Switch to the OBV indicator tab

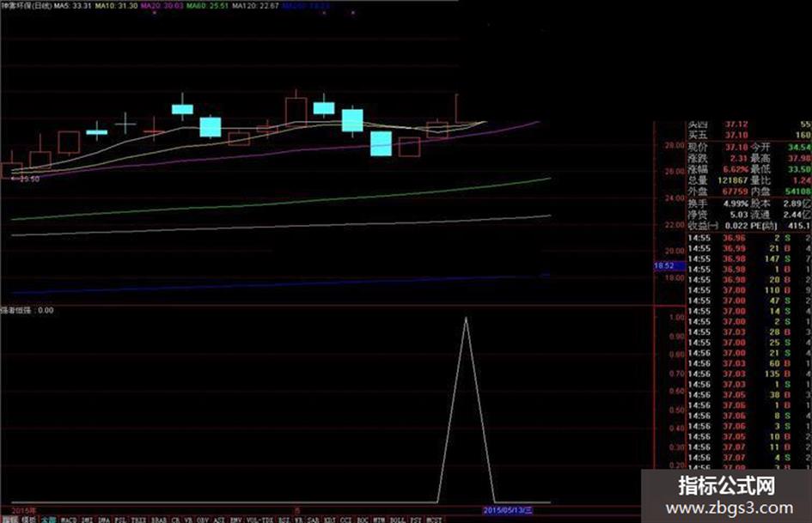(203, 520)
